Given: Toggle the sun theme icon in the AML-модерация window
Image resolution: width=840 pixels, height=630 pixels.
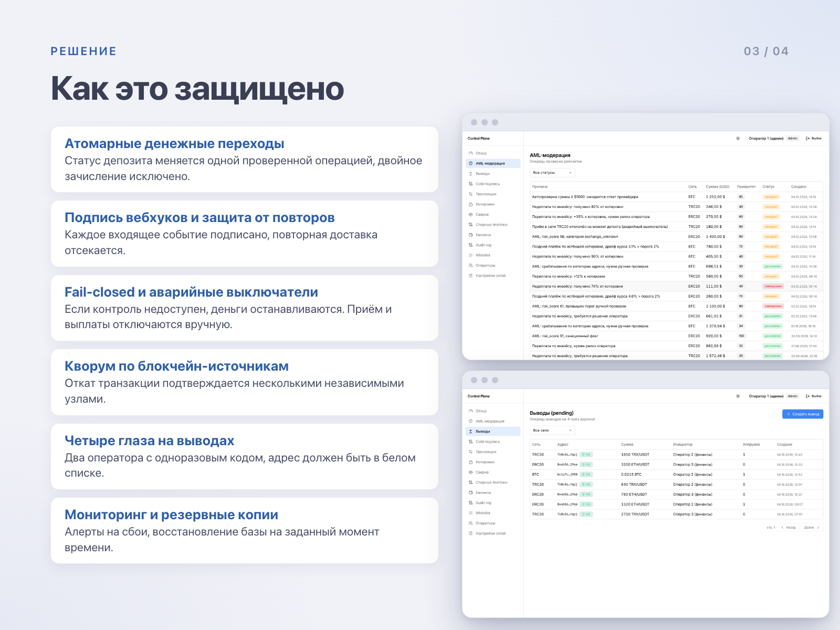Looking at the screenshot, I should (738, 139).
